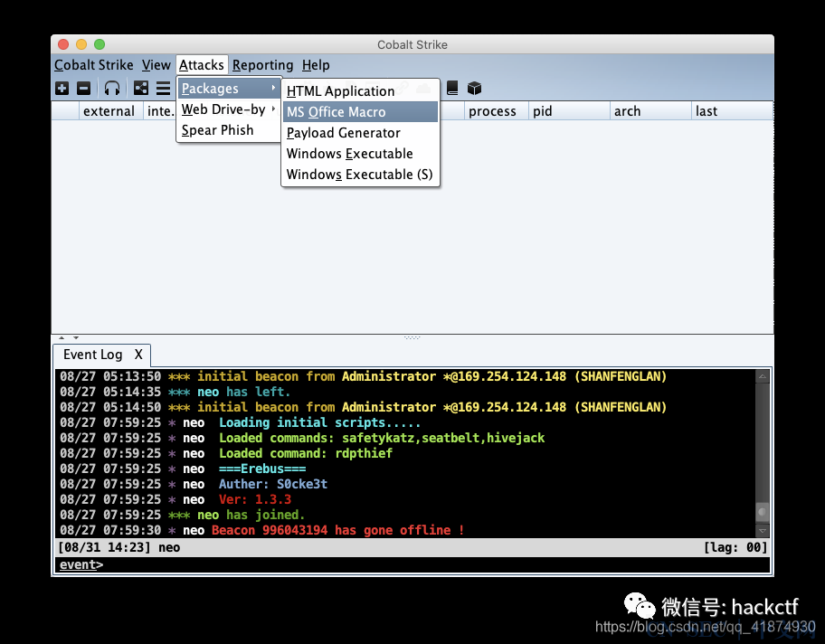Image resolution: width=825 pixels, height=644 pixels.
Task: Click the '===Erebus===' log line
Action: tap(183, 469)
